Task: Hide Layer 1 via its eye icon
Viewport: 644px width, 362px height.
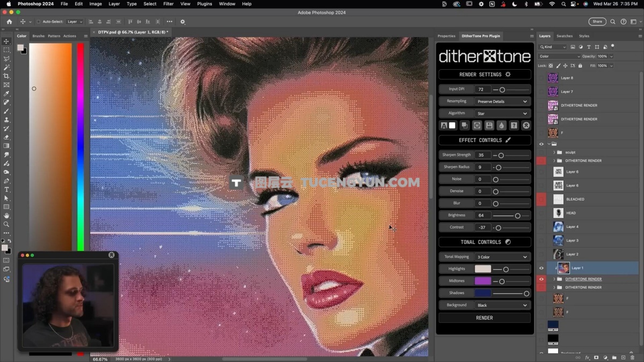Action: [x=541, y=268]
